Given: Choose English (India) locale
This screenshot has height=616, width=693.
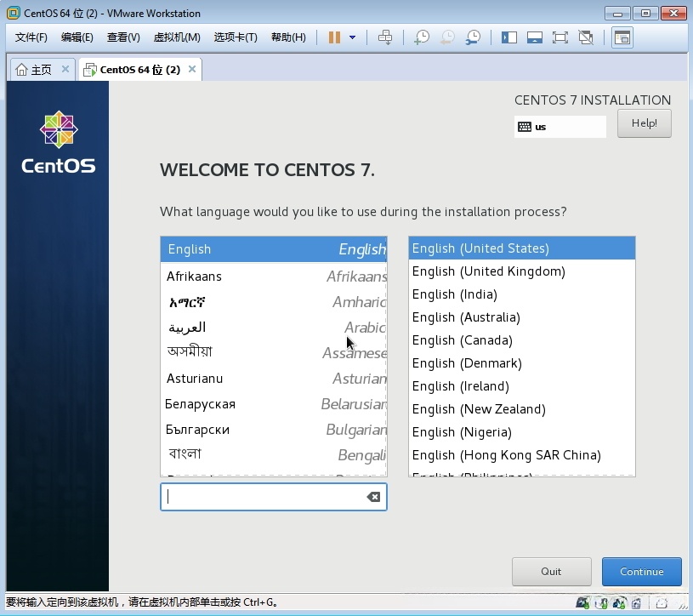Looking at the screenshot, I should click(x=522, y=294).
